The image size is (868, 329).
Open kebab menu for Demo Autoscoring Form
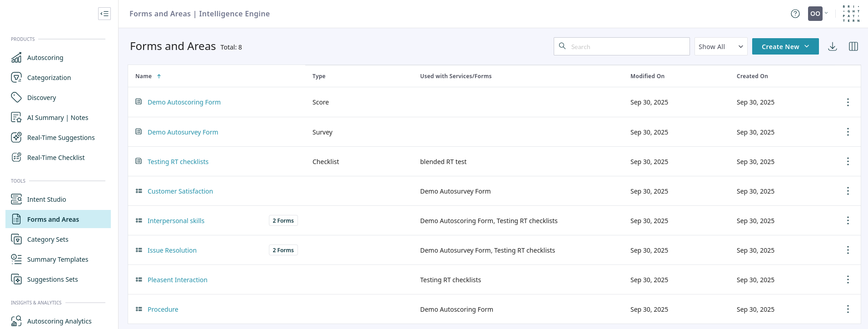click(848, 102)
